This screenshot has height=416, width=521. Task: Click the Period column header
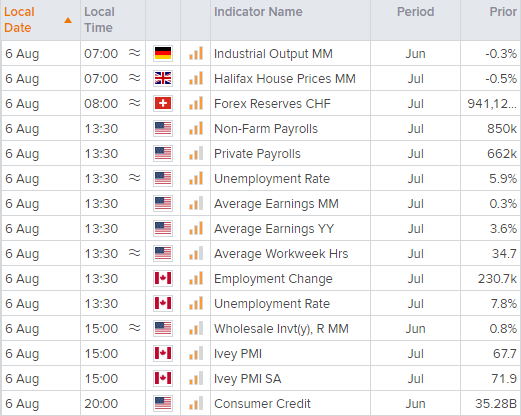[x=415, y=12]
